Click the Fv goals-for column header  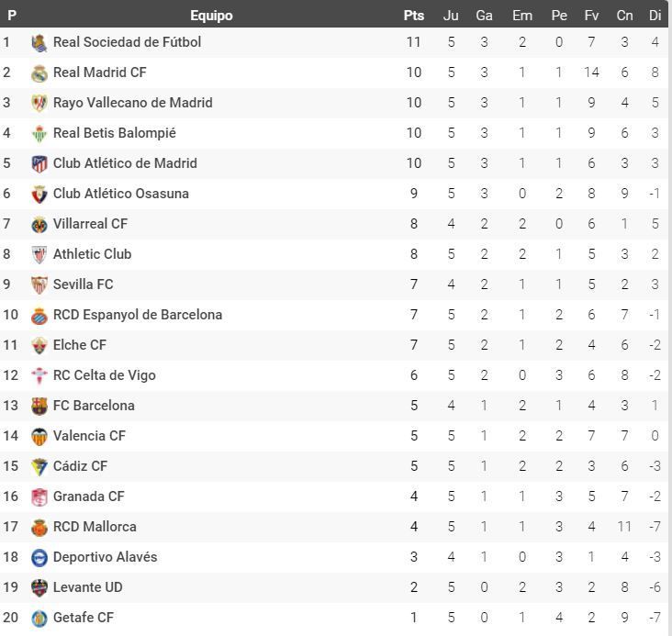[x=591, y=15]
